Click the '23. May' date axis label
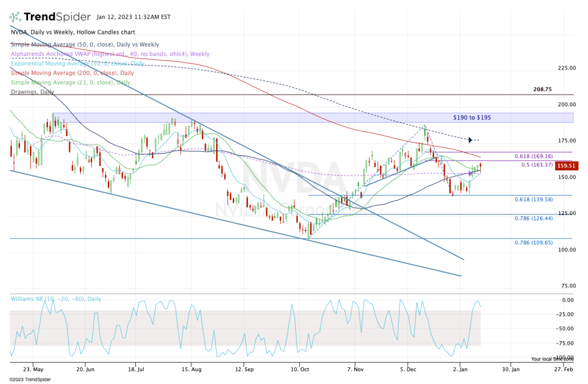Image resolution: width=588 pixels, height=384 pixels. pyautogui.click(x=32, y=371)
